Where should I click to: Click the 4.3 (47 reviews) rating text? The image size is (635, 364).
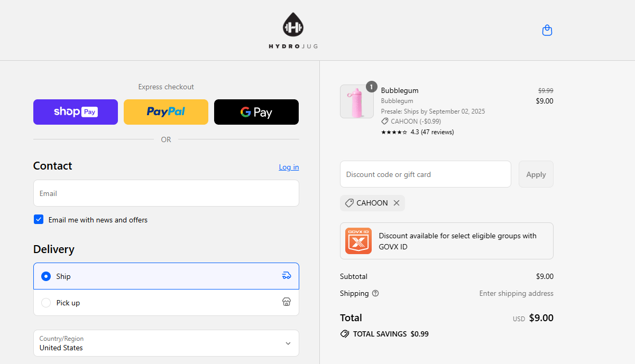click(x=432, y=132)
